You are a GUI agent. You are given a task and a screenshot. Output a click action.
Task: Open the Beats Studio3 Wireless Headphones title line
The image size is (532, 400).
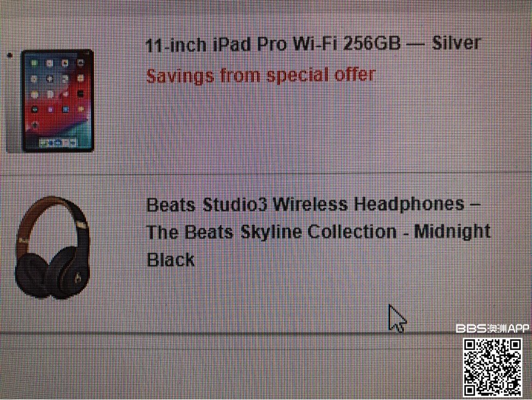tap(313, 204)
